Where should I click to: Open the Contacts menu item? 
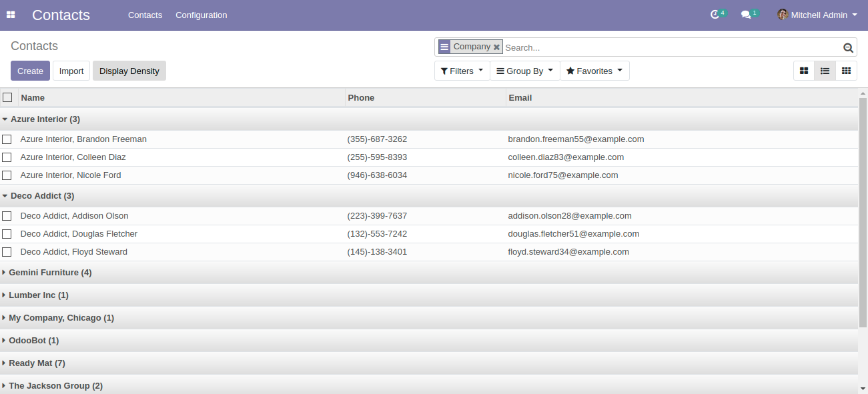click(145, 15)
